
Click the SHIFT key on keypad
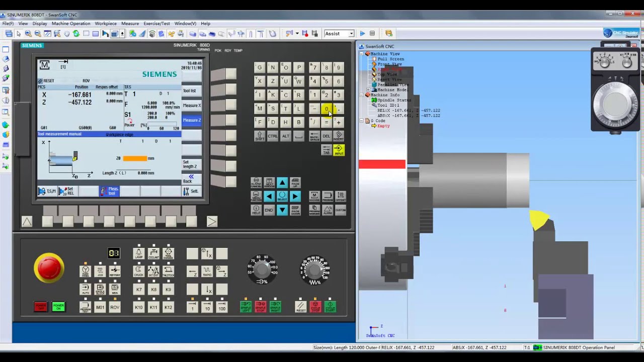[260, 136]
